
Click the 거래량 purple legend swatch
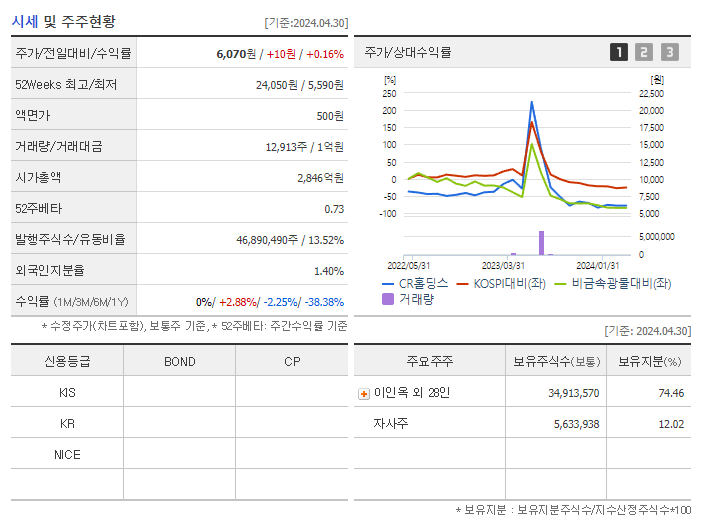pyautogui.click(x=388, y=299)
